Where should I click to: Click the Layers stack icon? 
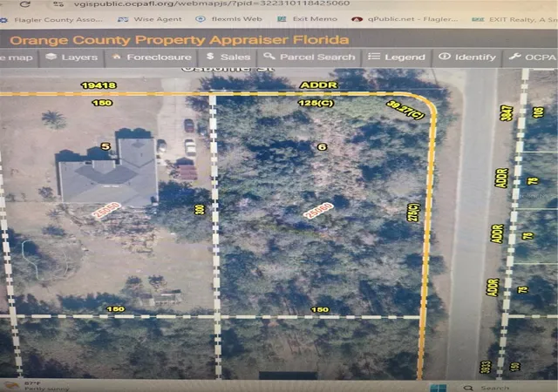(x=51, y=57)
